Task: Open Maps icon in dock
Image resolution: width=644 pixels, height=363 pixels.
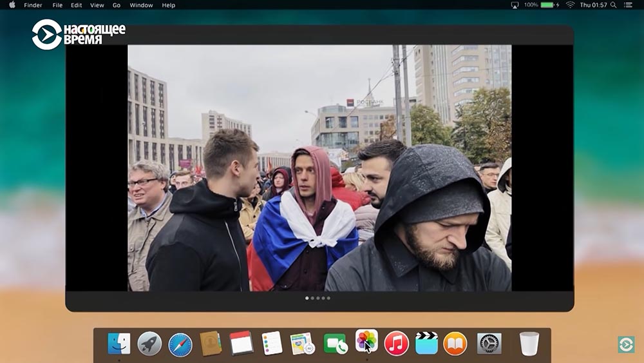Action: pyautogui.click(x=302, y=344)
